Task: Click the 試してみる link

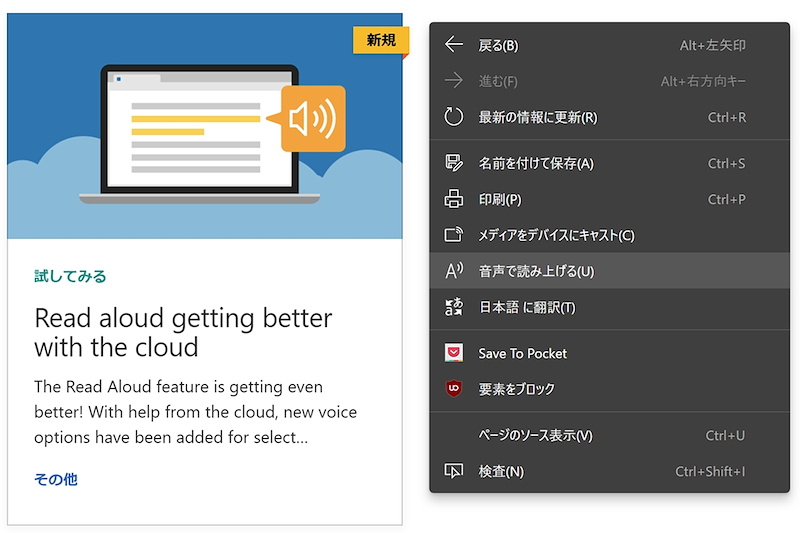Action: point(70,276)
